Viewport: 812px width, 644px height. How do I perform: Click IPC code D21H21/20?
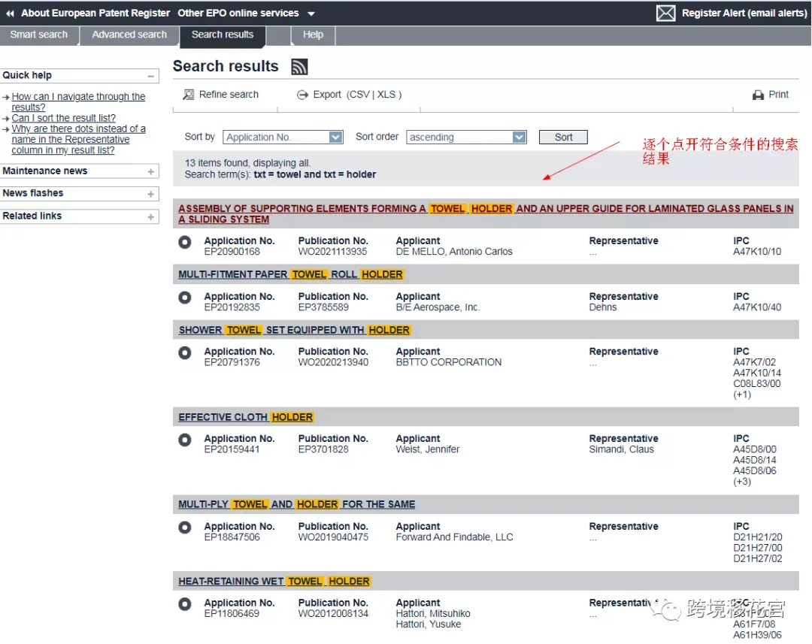click(758, 537)
